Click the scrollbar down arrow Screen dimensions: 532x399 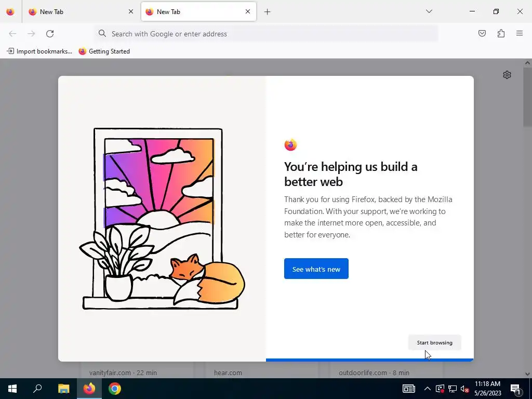(528, 374)
